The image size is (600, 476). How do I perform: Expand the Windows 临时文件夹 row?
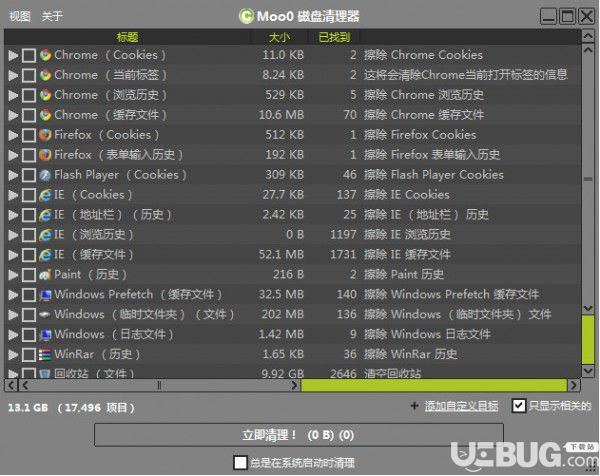click(x=13, y=315)
